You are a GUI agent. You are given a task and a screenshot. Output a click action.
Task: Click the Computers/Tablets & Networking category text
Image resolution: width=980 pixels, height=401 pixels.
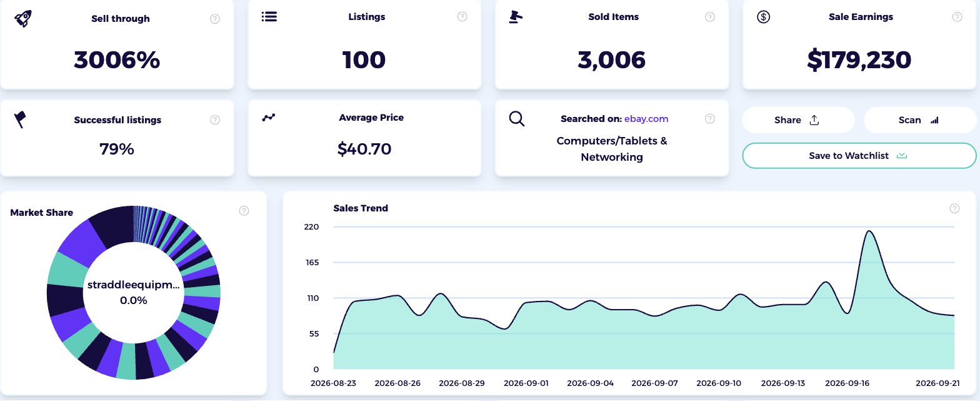click(612, 149)
